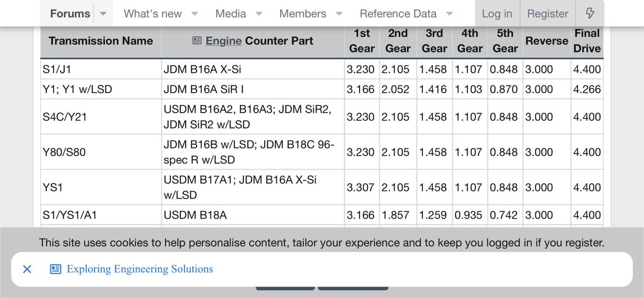The width and height of the screenshot is (644, 298).
Task: Open the Forums menu item
Action: coord(70,14)
